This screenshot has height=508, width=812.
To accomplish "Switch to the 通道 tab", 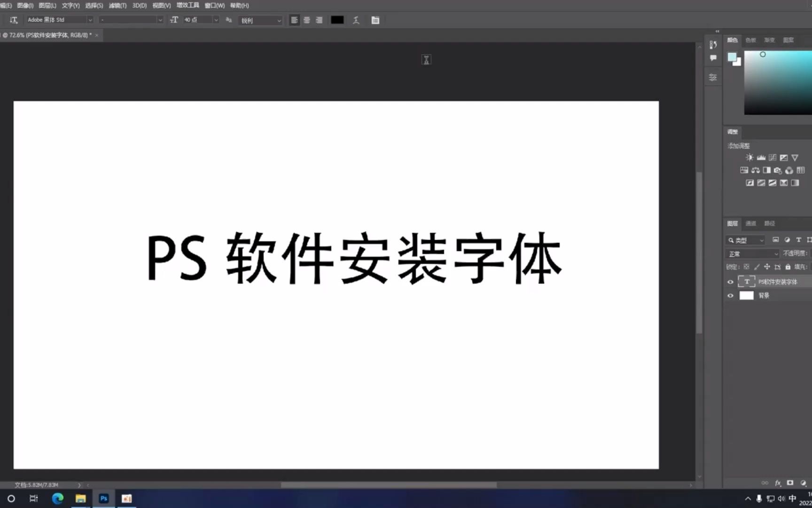I will [751, 223].
